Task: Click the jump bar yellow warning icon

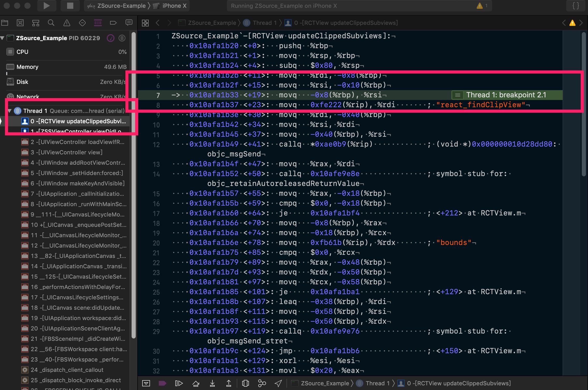Action: 572,23
